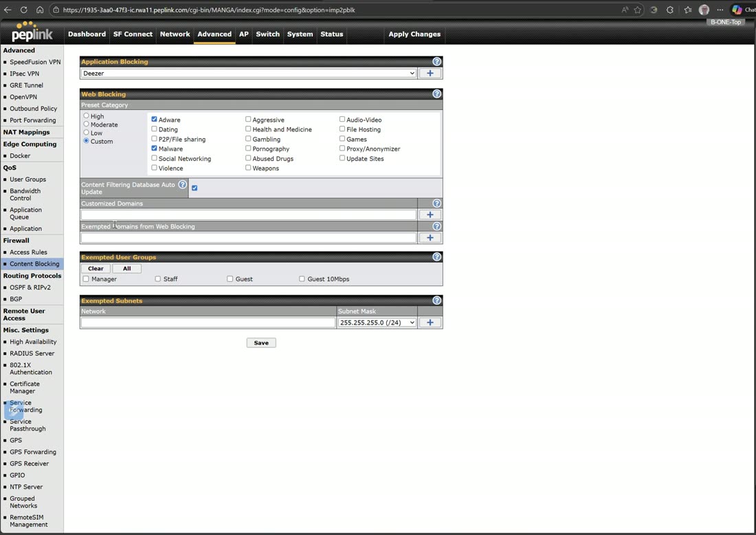Add exempted domain with plus button

[x=430, y=237]
